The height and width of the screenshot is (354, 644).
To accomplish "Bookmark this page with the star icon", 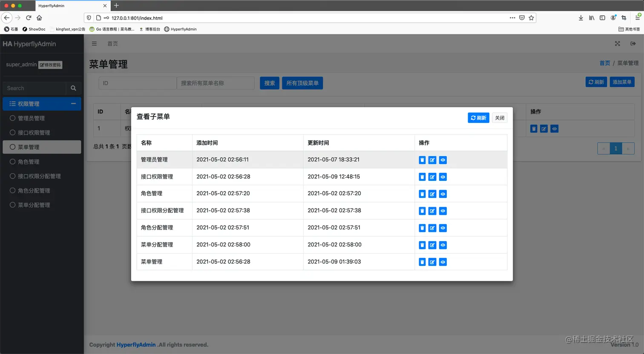I will tap(531, 18).
